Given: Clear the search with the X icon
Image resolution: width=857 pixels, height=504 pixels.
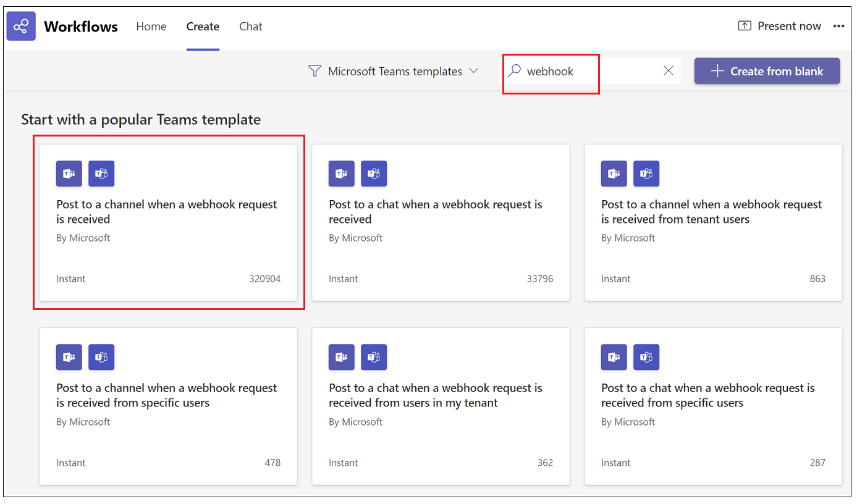Looking at the screenshot, I should [x=668, y=71].
